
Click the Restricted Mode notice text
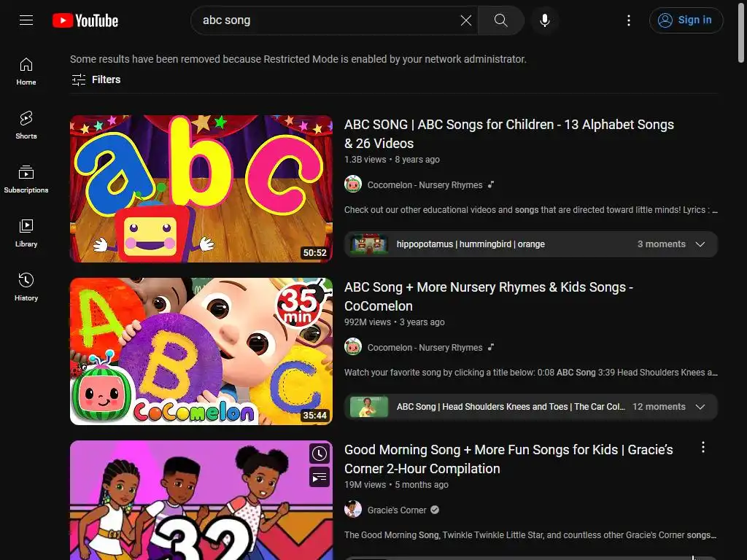pyautogui.click(x=298, y=59)
